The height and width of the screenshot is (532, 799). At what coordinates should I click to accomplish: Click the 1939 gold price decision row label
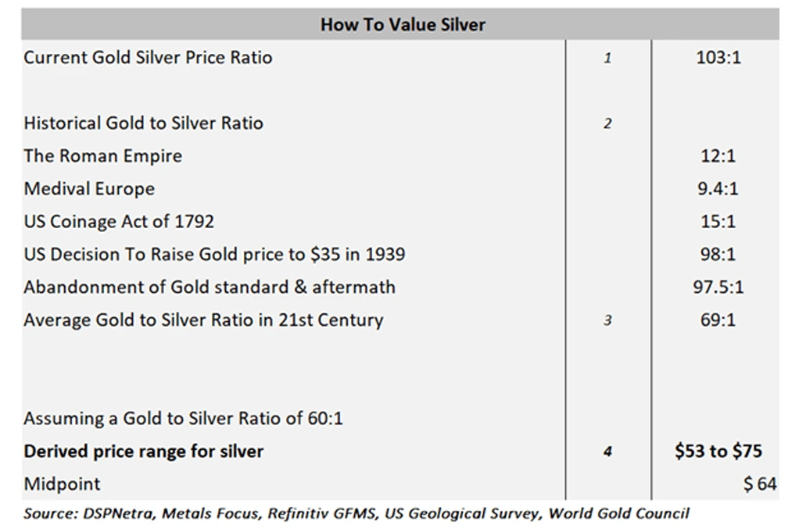[214, 255]
